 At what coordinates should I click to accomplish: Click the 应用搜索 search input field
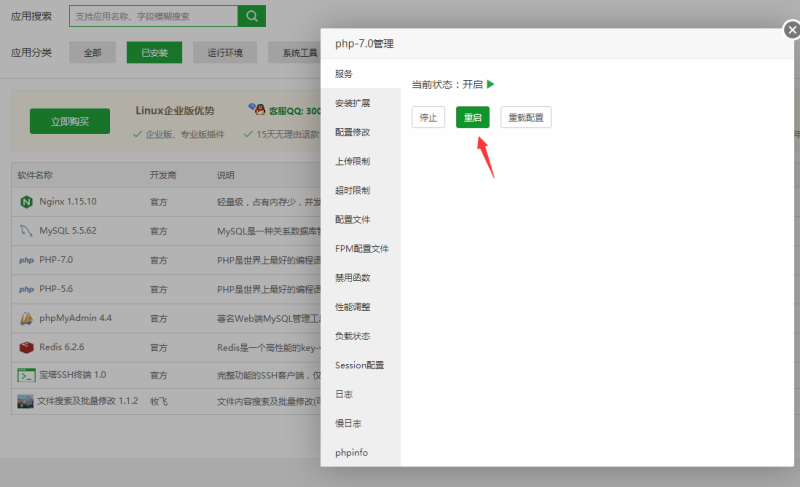tap(153, 16)
